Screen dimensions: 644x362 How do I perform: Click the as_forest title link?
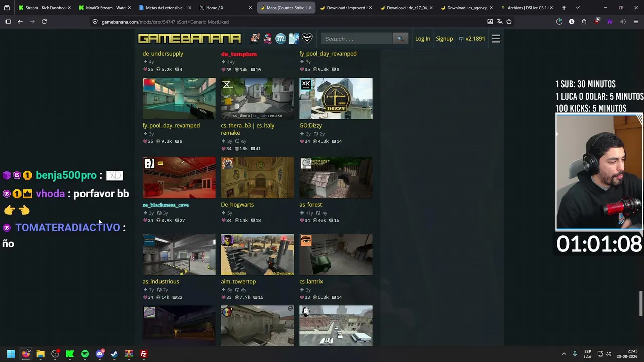pyautogui.click(x=311, y=205)
